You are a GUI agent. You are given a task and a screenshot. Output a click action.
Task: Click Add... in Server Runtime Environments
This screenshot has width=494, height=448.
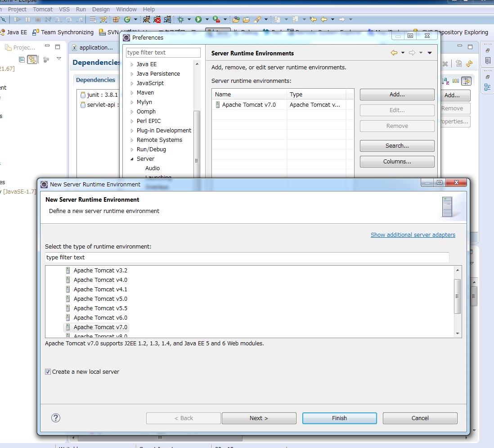tap(397, 95)
